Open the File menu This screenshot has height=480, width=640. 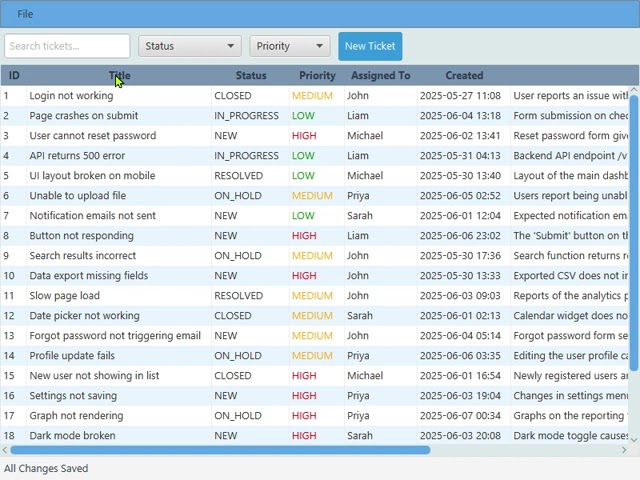pyautogui.click(x=25, y=14)
